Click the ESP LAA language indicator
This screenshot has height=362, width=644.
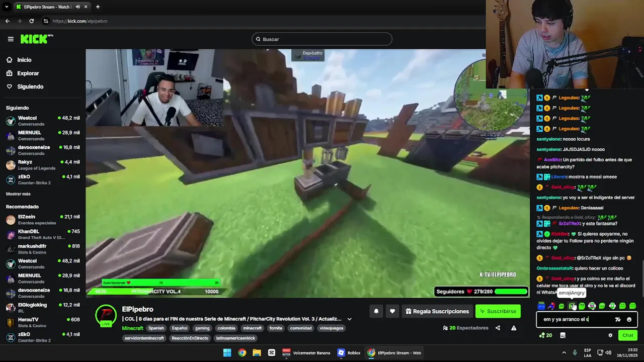click(588, 352)
